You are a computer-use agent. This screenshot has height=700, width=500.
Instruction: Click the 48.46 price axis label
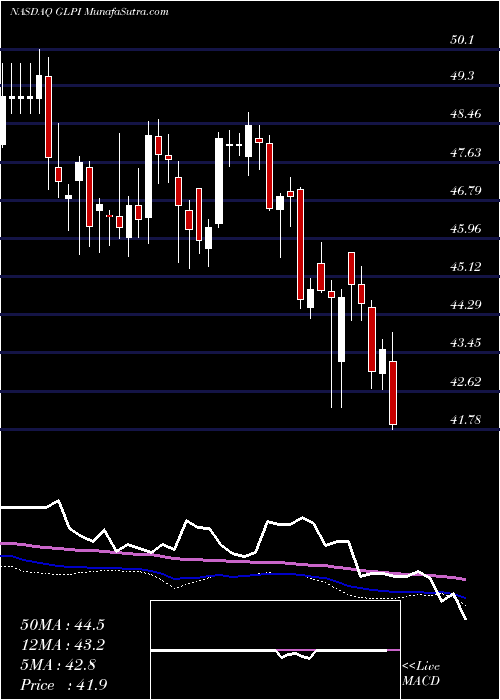[465, 114]
